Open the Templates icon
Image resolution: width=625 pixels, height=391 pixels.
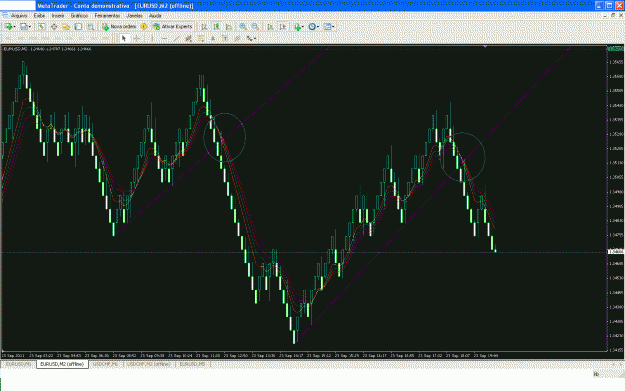[327, 27]
